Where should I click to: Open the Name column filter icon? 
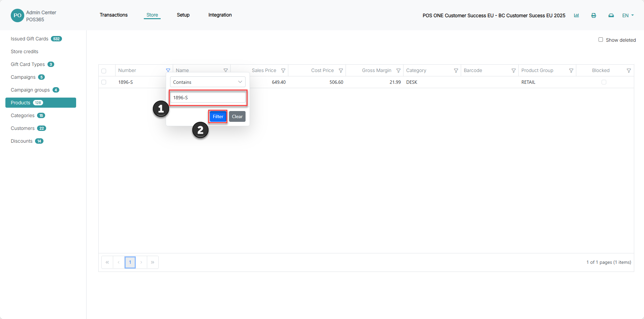[226, 70]
